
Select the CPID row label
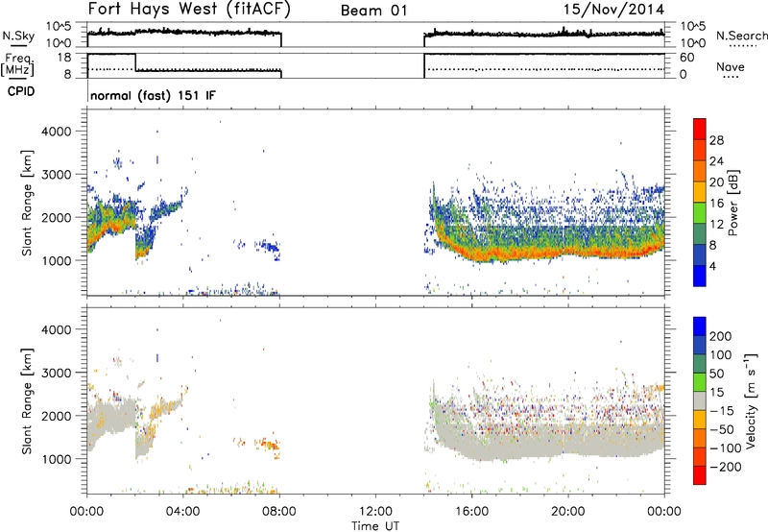[21, 91]
